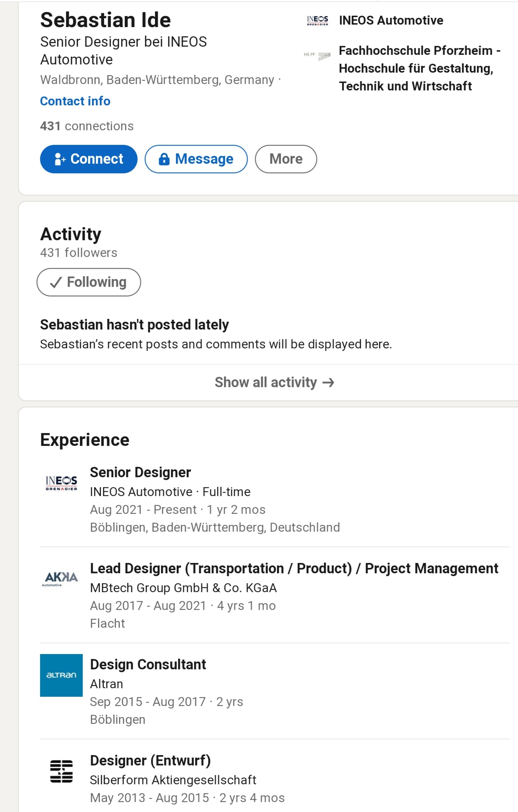This screenshot has height=812, width=518.
Task: Click 'MBtech Group GmbH & Co. KGaA' text
Action: (x=183, y=588)
